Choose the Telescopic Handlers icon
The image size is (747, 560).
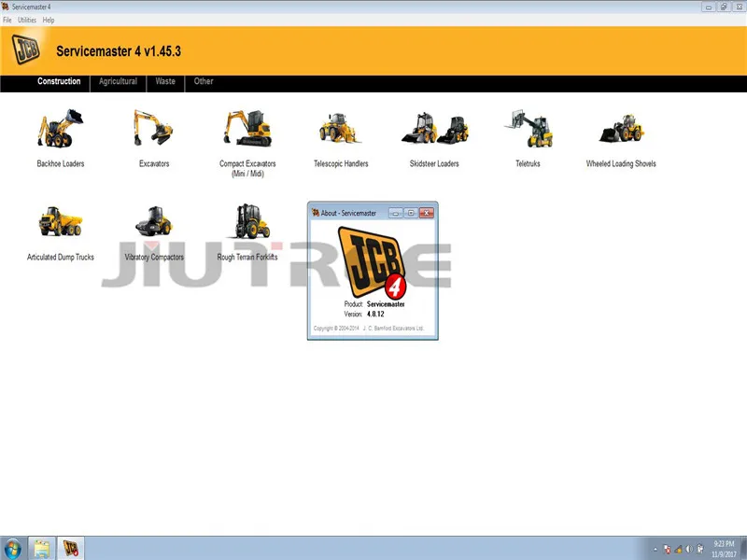coord(340,128)
